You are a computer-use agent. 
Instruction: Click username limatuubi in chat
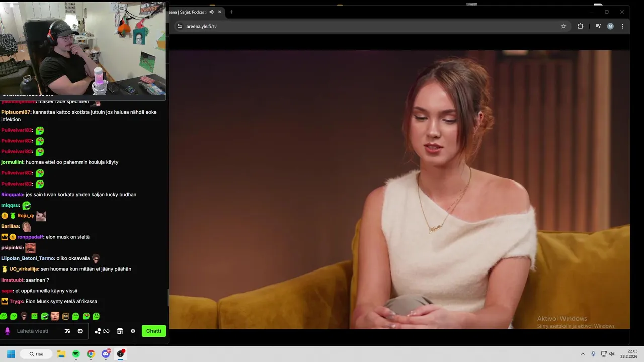[12, 280]
